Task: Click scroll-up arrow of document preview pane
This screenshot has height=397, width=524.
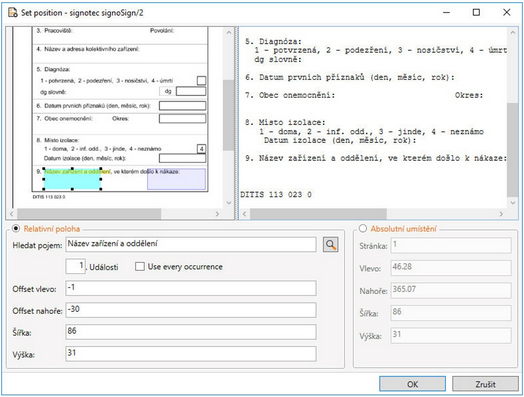Action: click(x=229, y=33)
